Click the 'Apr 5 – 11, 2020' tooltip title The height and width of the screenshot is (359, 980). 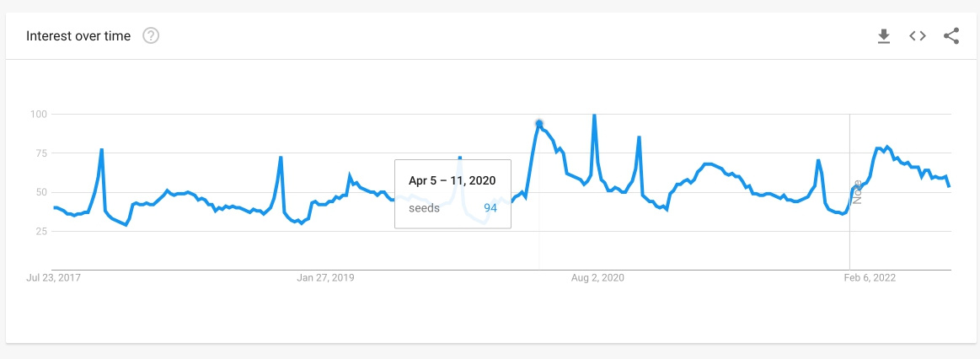coord(452,180)
